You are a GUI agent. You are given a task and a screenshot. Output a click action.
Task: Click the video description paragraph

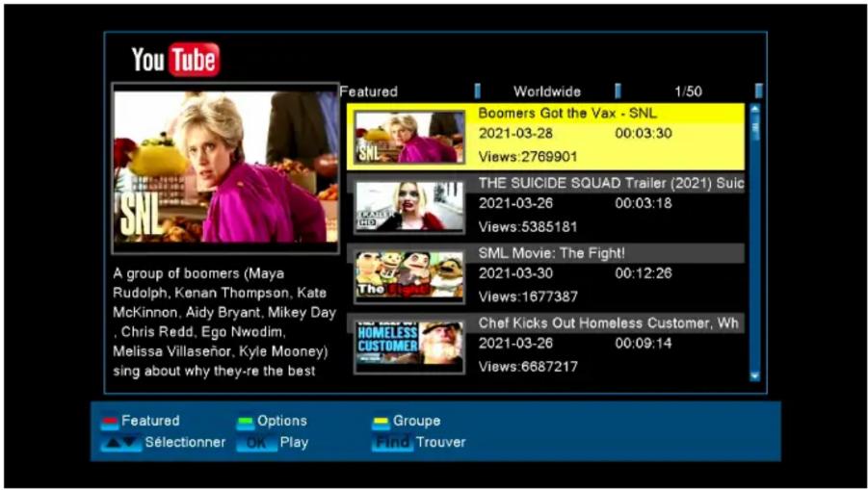[224, 322]
